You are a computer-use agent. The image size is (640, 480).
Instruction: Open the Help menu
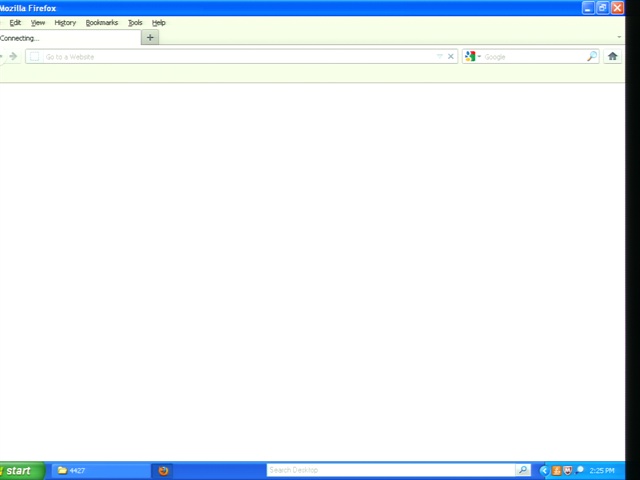click(x=159, y=23)
